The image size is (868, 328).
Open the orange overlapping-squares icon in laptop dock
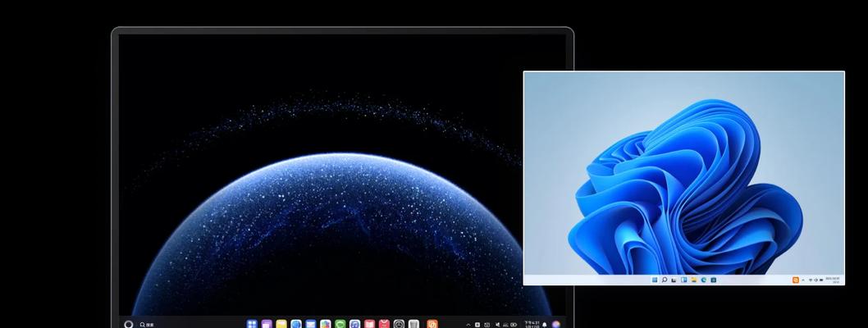[x=432, y=325]
